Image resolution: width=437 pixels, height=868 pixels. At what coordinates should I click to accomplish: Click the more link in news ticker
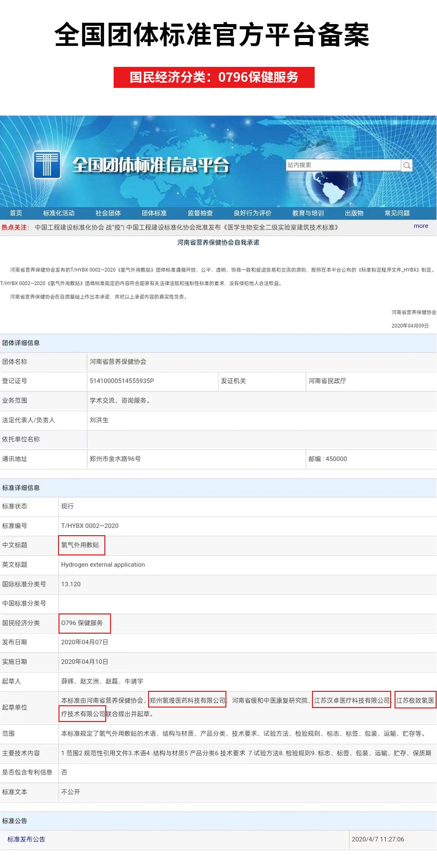[x=421, y=226]
